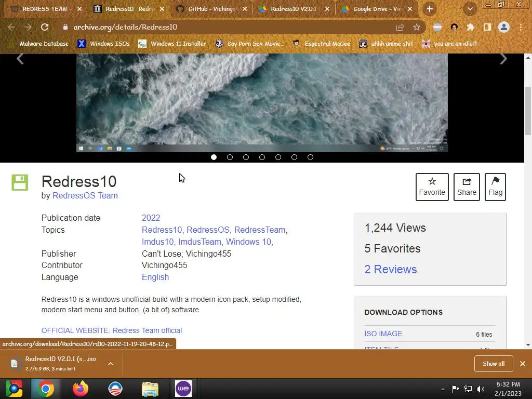
Task: Select the third carousel dot
Action: [246, 157]
